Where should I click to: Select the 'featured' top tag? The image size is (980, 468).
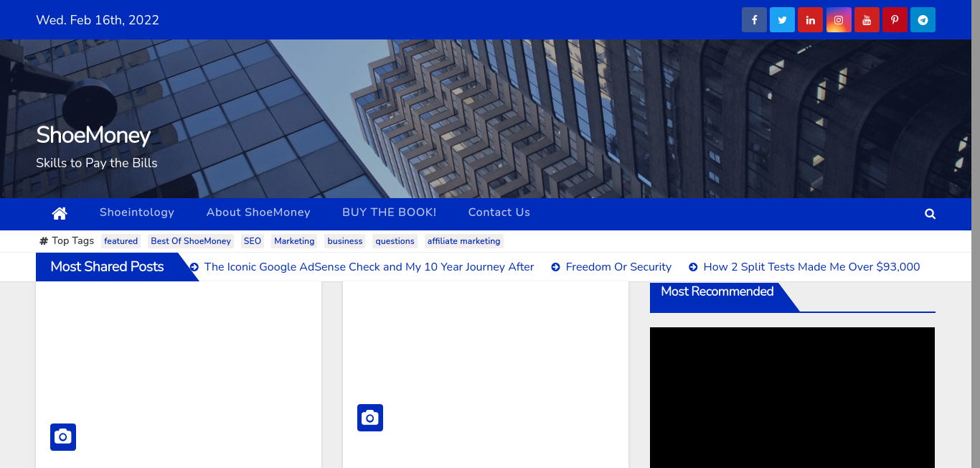[x=121, y=241]
